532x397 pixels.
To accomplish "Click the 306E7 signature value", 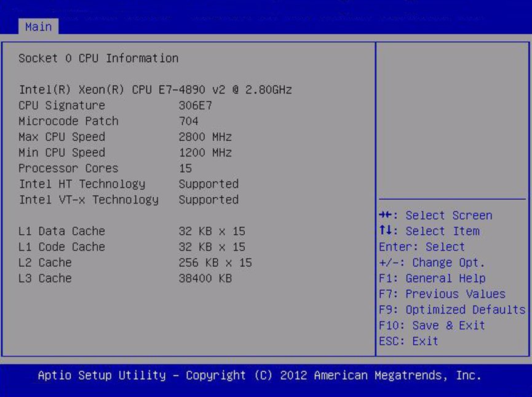I will point(196,106).
